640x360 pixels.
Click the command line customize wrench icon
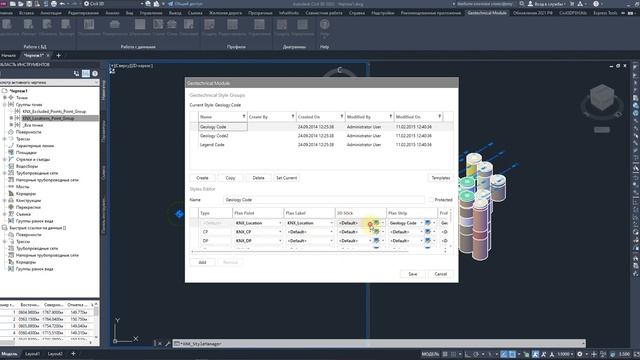click(x=167, y=344)
